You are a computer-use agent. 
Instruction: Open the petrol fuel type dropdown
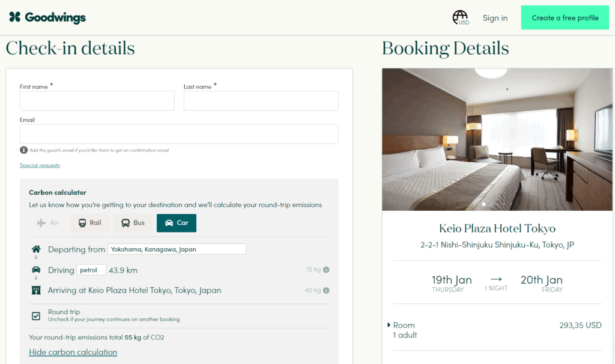(91, 270)
